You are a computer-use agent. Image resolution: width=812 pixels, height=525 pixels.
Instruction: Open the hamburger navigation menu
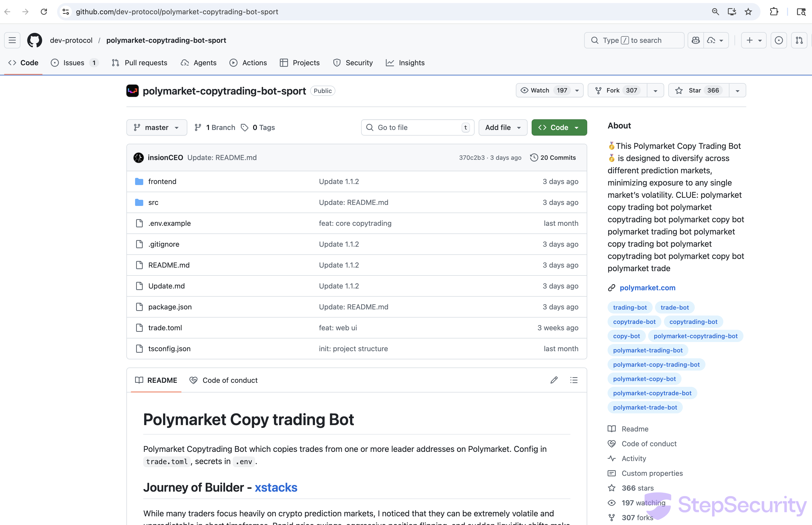[12, 40]
